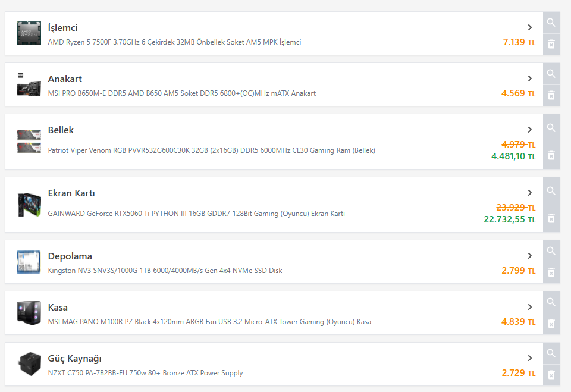Remove the Anakart item with trash icon

(551, 95)
